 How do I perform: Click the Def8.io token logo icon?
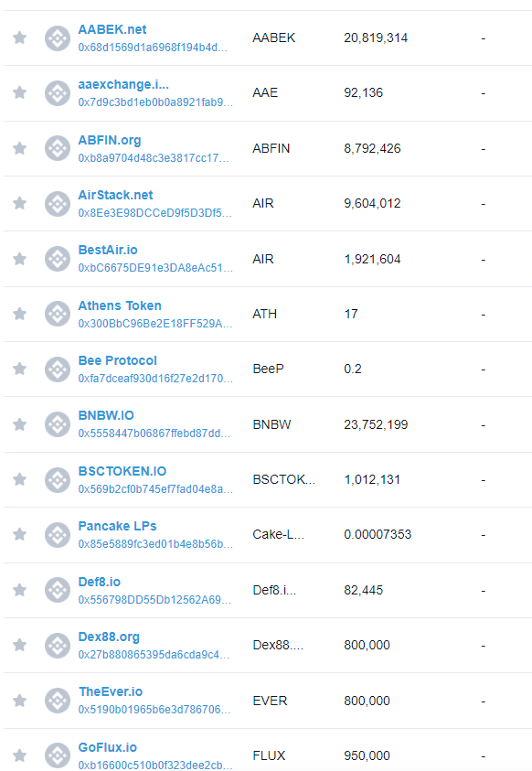tap(58, 590)
